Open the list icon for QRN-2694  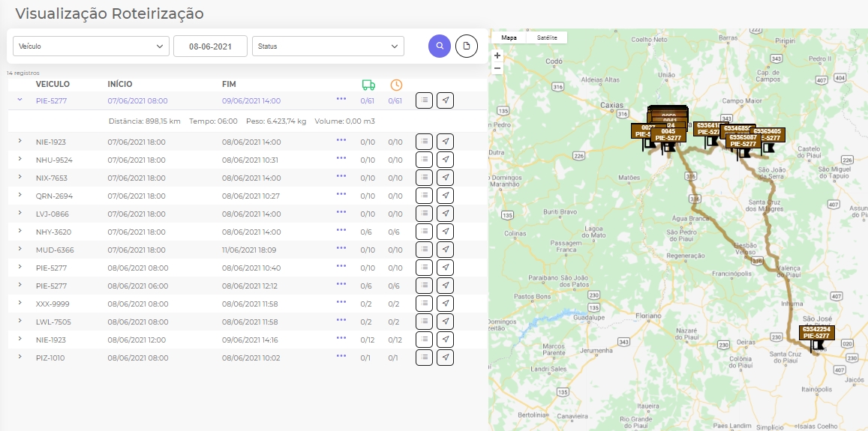[424, 196]
